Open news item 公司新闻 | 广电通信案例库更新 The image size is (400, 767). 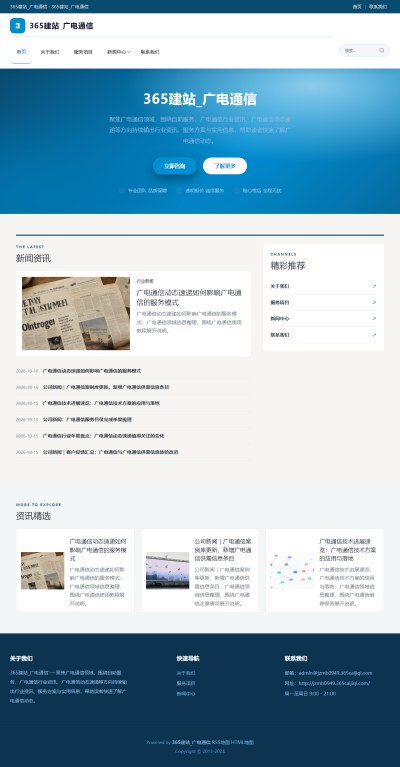[x=106, y=387]
